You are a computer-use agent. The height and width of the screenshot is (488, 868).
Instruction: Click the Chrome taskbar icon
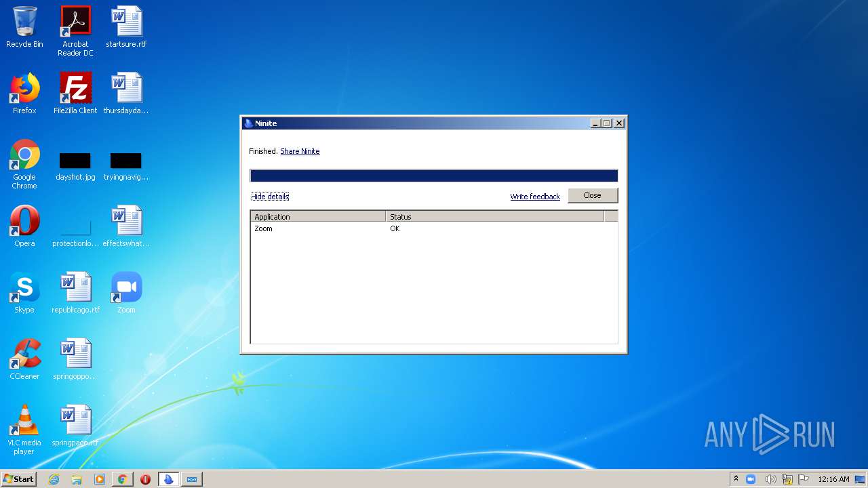click(x=123, y=479)
